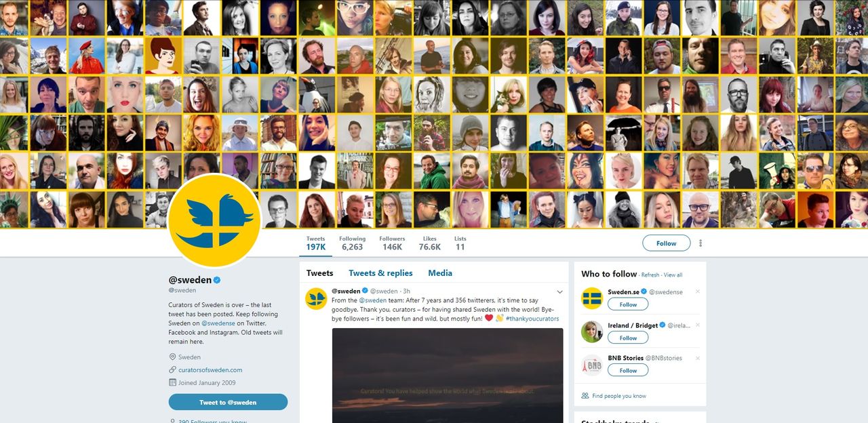This screenshot has width=868, height=423.
Task: Follow the @sweden account
Action: (x=666, y=243)
